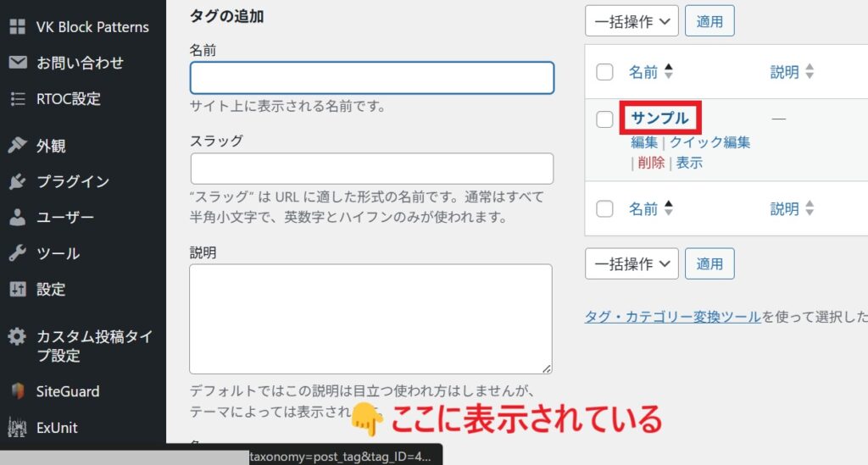Click 名前 column link in table footer
868x465 pixels.
[x=643, y=209]
